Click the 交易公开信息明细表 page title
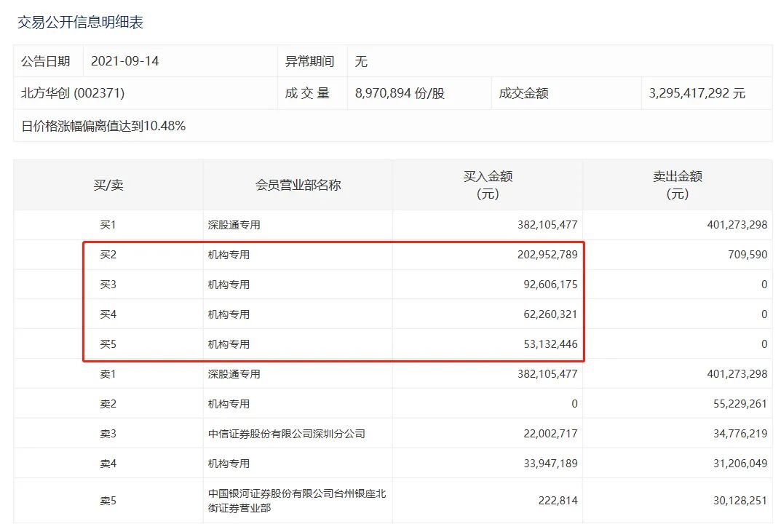Screen dimensions: 781x532 (80, 23)
